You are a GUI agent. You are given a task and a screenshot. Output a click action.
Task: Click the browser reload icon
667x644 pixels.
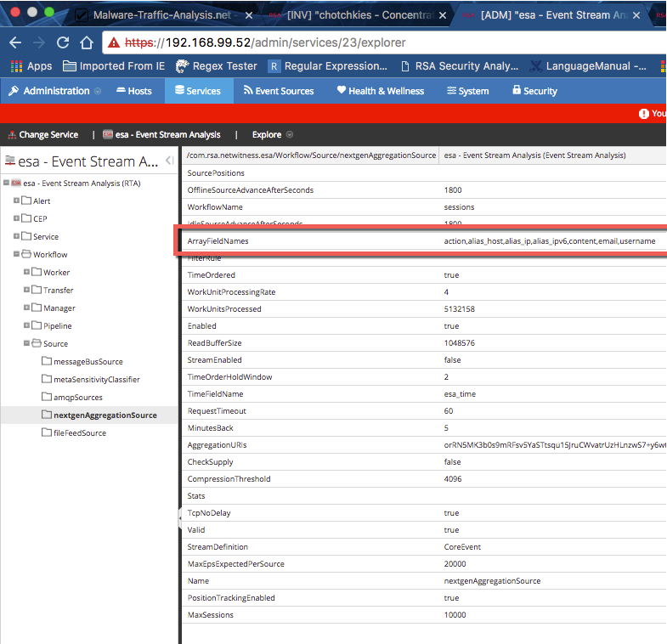pyautogui.click(x=63, y=42)
